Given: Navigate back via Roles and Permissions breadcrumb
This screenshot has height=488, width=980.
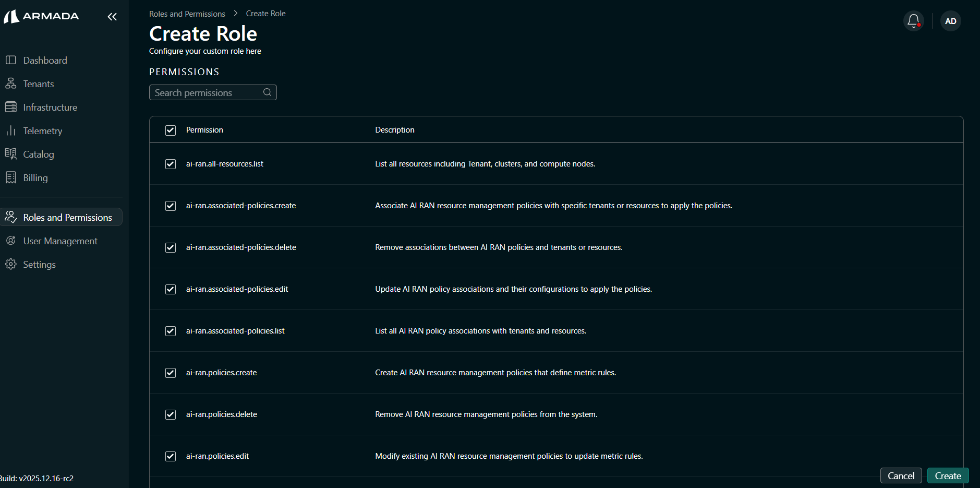Looking at the screenshot, I should (x=187, y=13).
